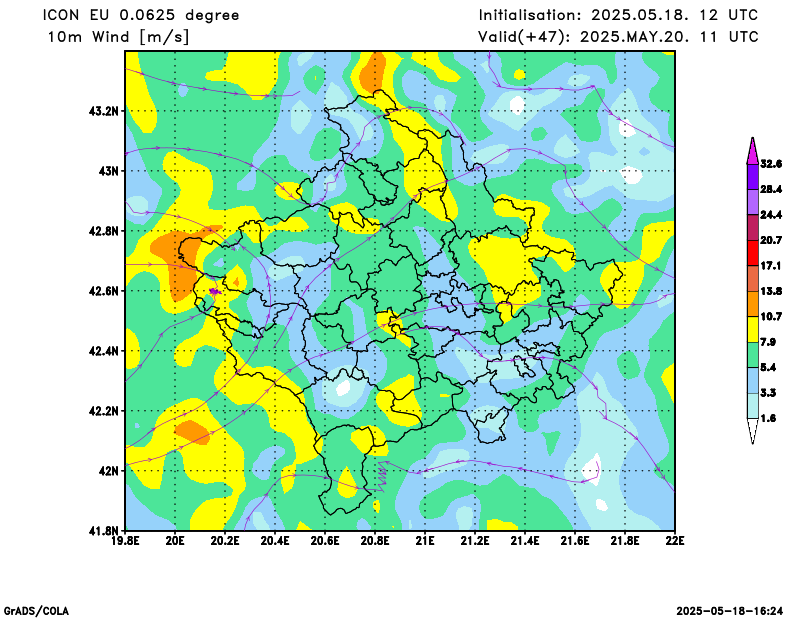Click the 'GrADS/COLA' credit text

(x=36, y=611)
